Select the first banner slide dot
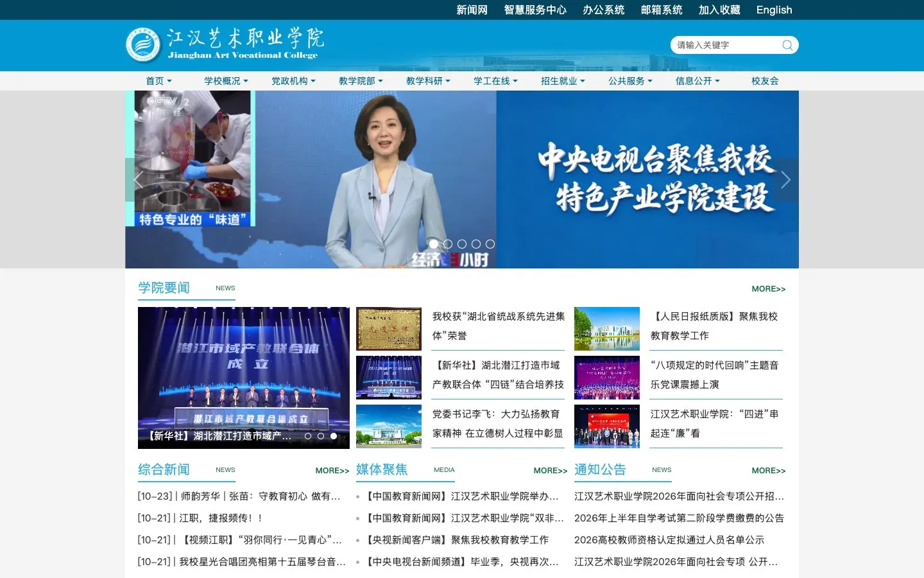The image size is (924, 578). [434, 244]
